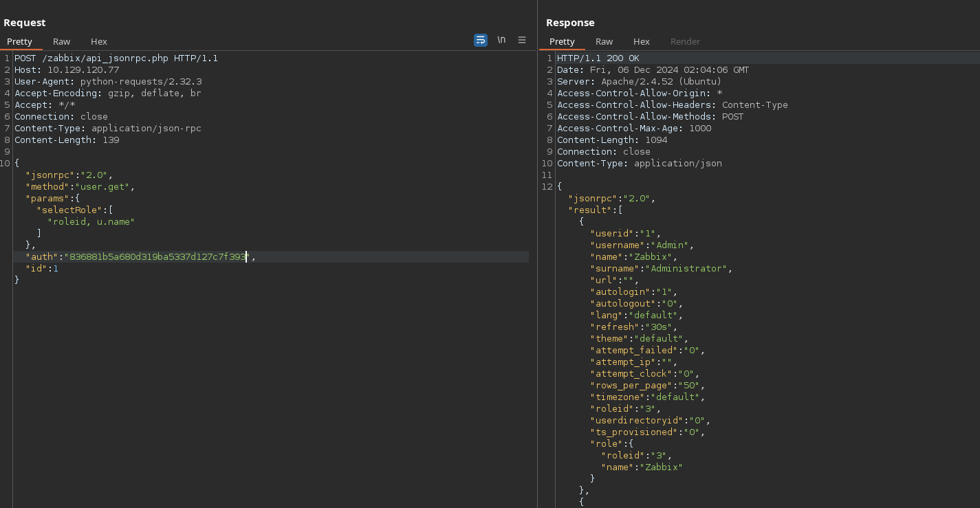Click the "role":{ object line in response

[x=611, y=443]
